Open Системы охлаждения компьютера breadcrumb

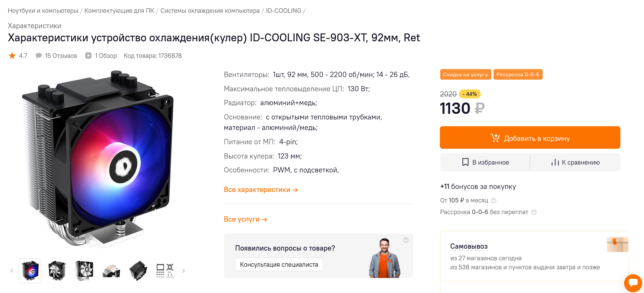pyautogui.click(x=210, y=11)
